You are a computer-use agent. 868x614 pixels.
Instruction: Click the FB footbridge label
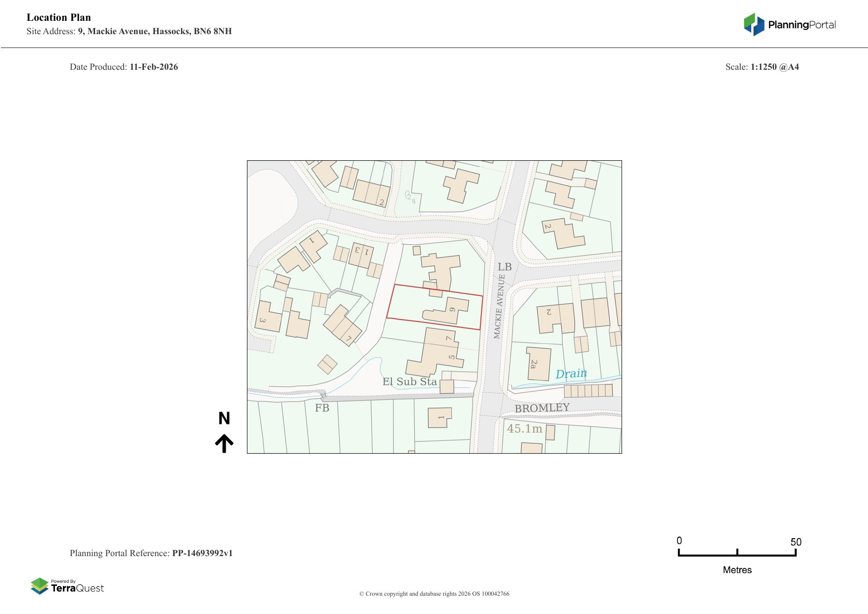(322, 408)
